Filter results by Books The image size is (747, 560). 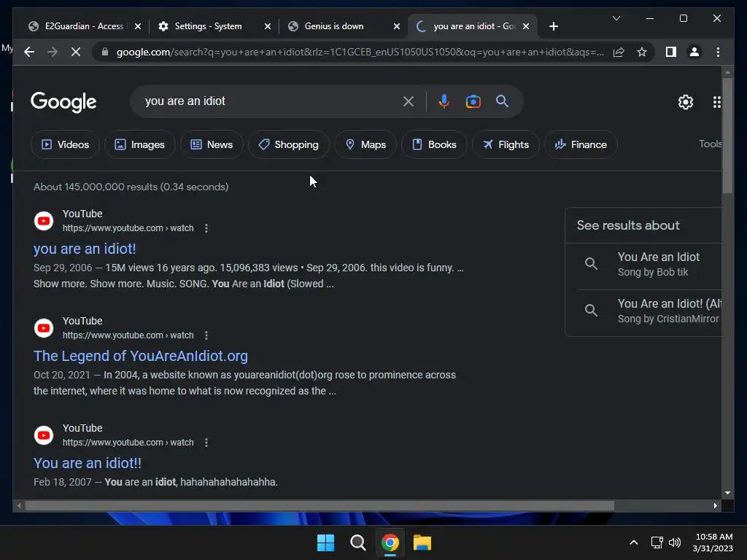point(434,144)
